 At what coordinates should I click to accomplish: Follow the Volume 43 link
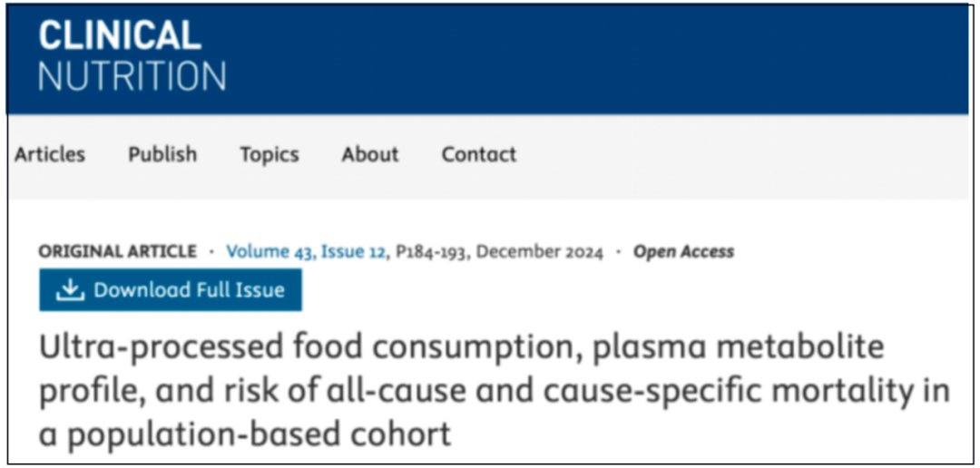269,252
